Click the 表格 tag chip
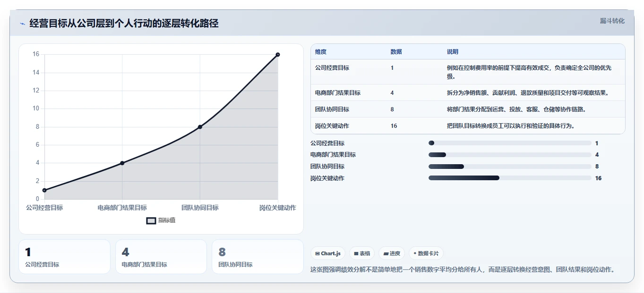 click(x=362, y=253)
